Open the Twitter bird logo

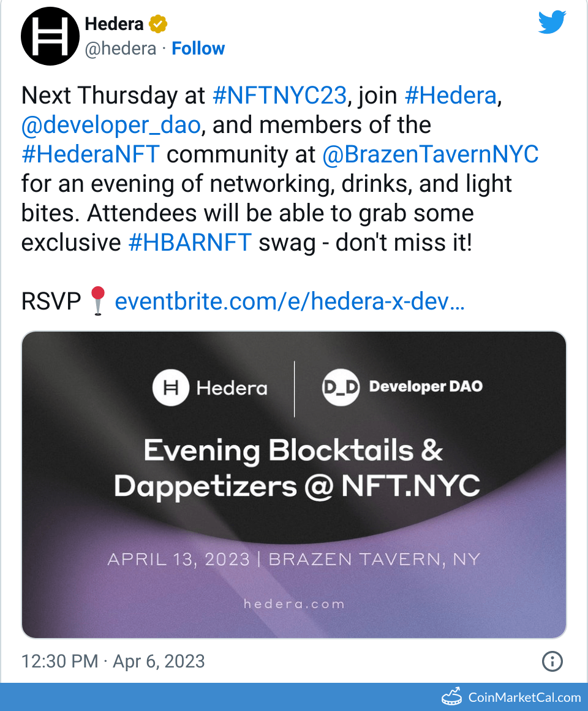[x=552, y=23]
